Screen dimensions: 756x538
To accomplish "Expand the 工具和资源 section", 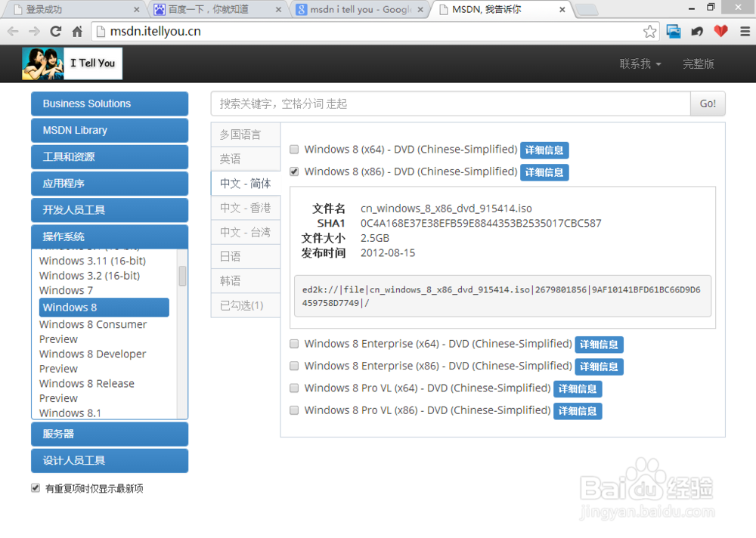I will 110,156.
